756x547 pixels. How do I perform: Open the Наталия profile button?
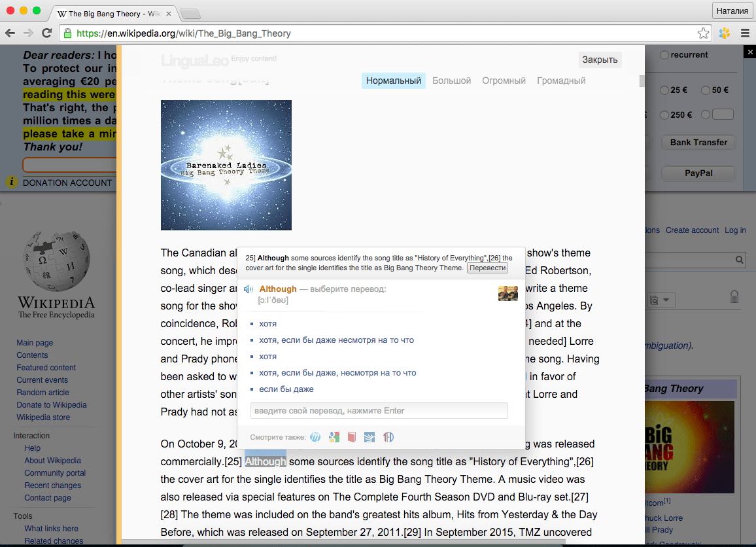732,10
